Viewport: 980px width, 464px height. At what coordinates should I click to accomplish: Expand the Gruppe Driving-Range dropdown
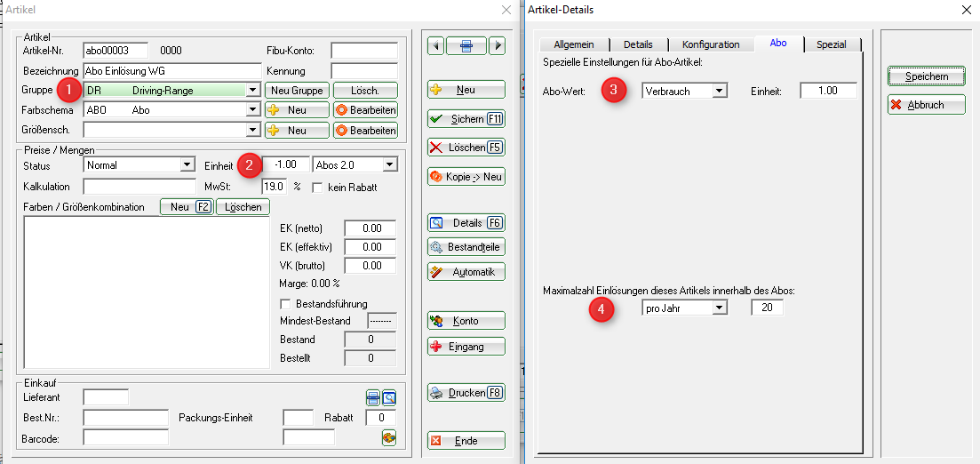tap(253, 91)
